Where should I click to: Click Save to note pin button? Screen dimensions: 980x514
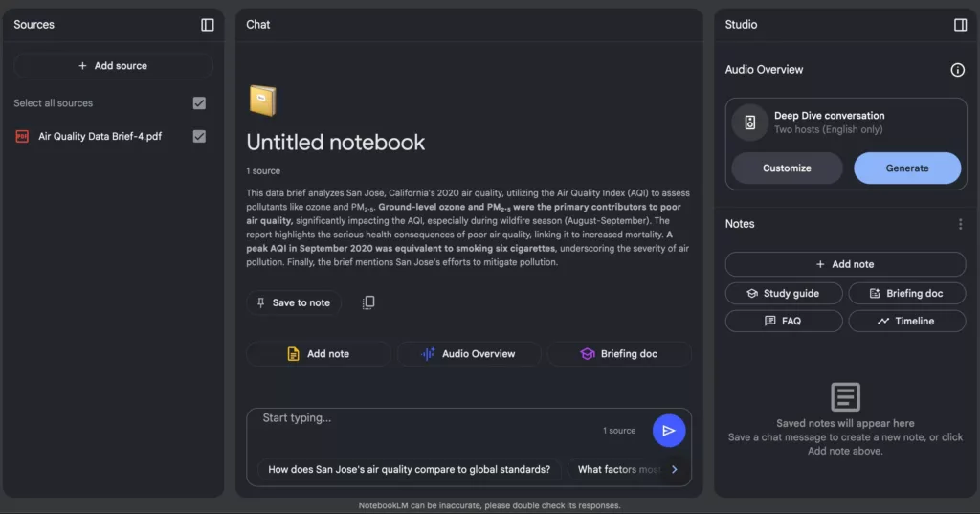pyautogui.click(x=293, y=302)
